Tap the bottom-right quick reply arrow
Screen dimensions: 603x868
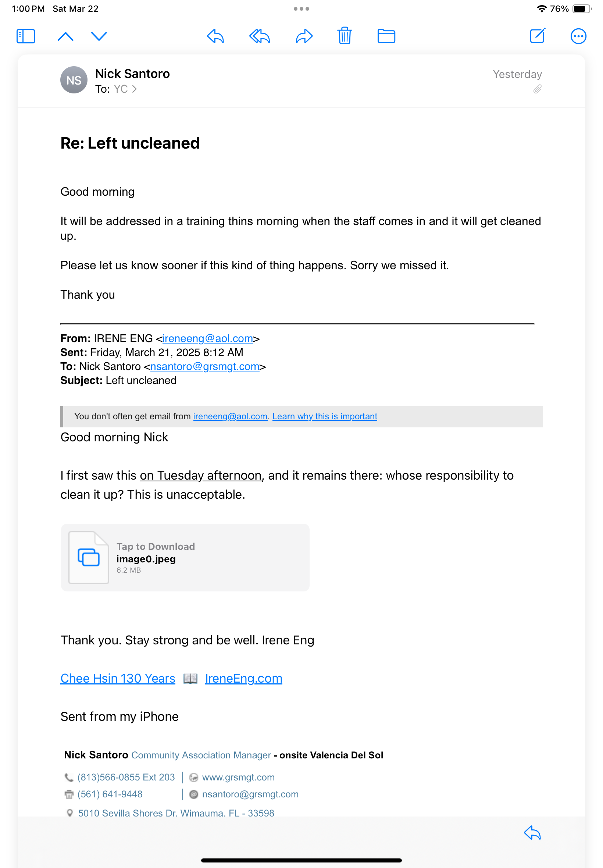point(532,832)
